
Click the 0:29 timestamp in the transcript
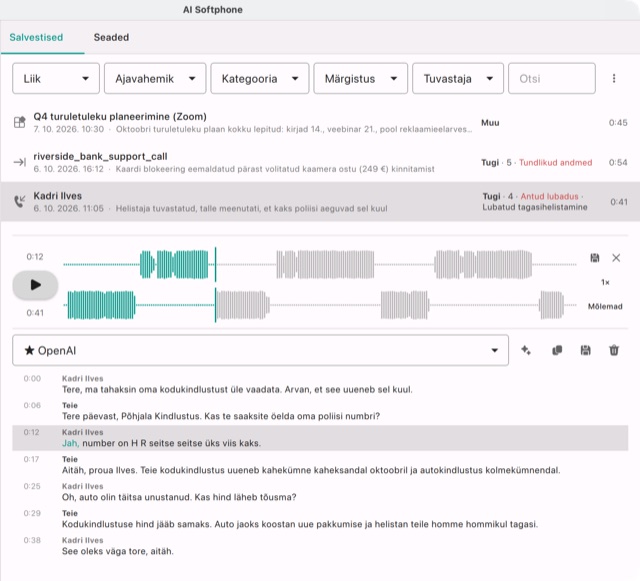click(x=32, y=513)
